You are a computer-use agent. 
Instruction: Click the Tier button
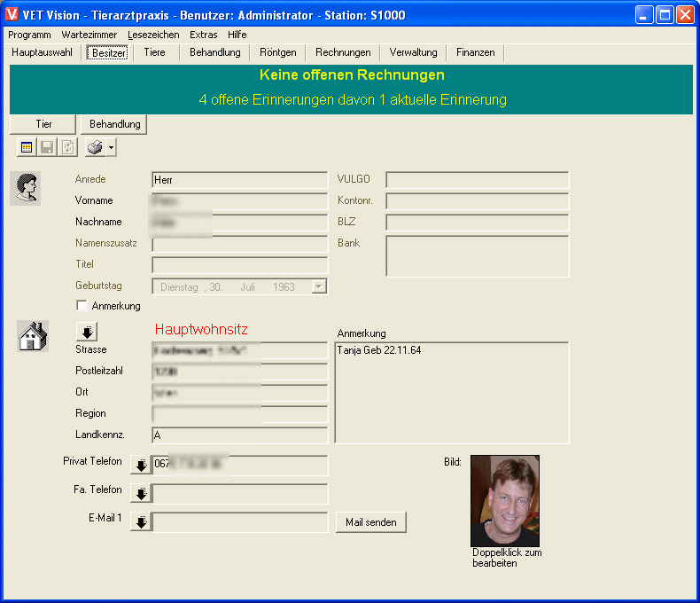pyautogui.click(x=43, y=124)
